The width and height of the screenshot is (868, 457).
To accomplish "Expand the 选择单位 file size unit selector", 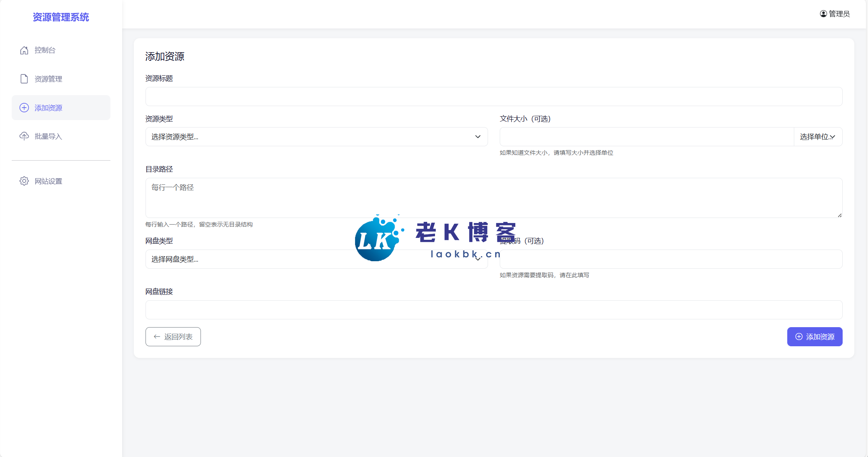I will [818, 137].
